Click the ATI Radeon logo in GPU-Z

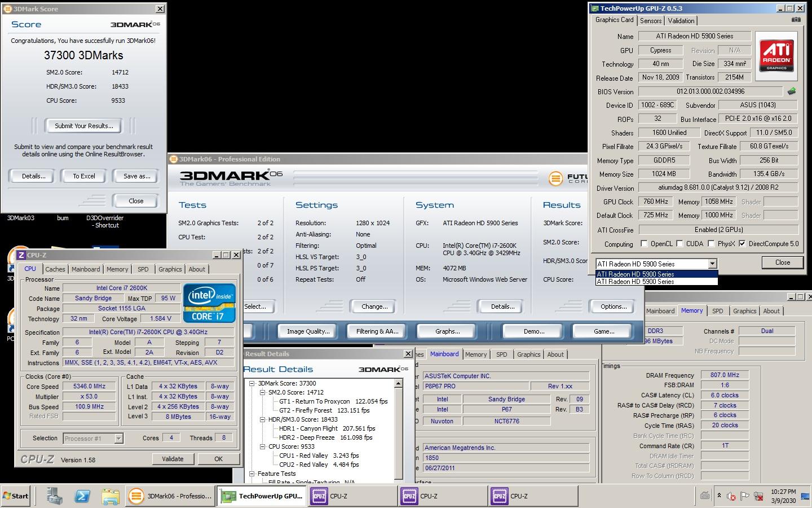pos(776,55)
